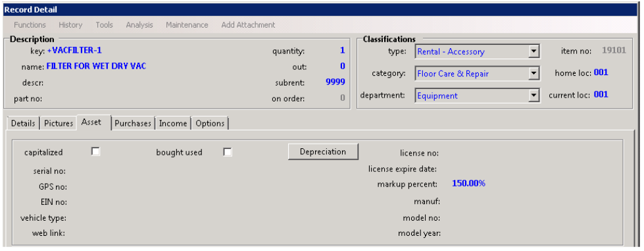The image size is (644, 251).
Task: Switch to the Options tab
Action: 210,123
